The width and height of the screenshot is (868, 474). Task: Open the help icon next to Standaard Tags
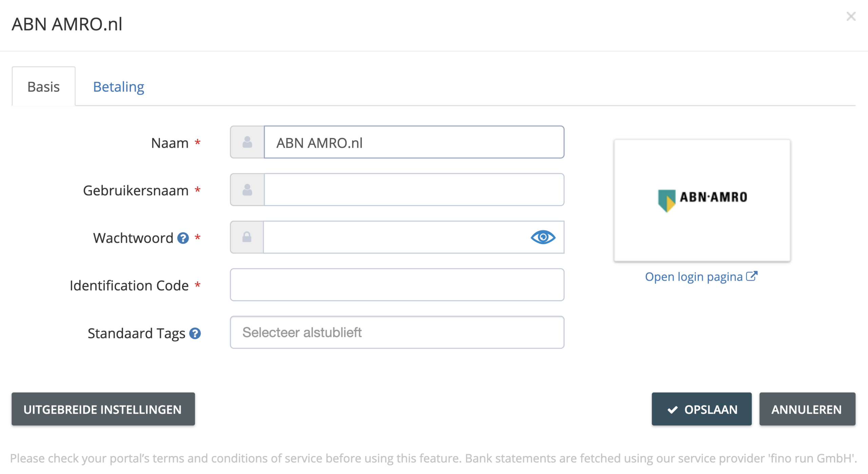coord(195,333)
